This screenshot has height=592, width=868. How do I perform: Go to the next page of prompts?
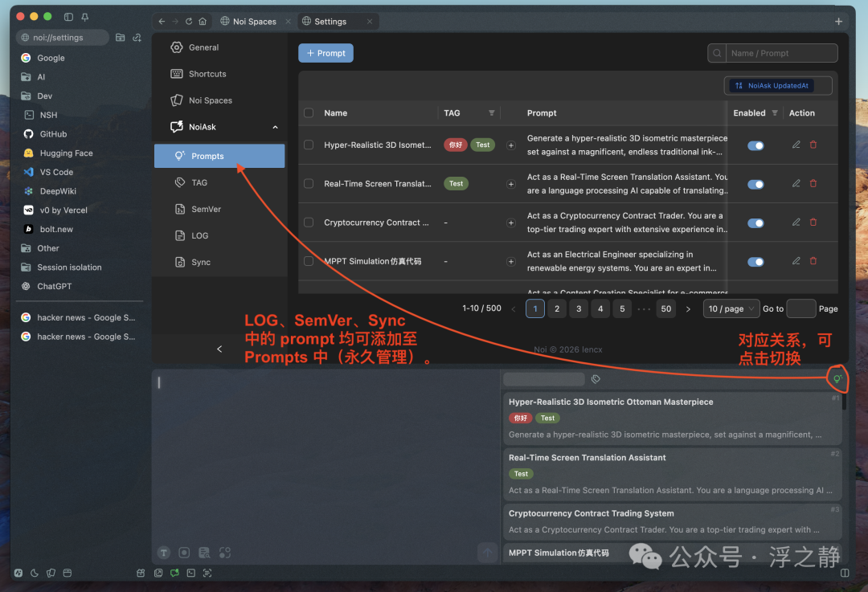688,308
